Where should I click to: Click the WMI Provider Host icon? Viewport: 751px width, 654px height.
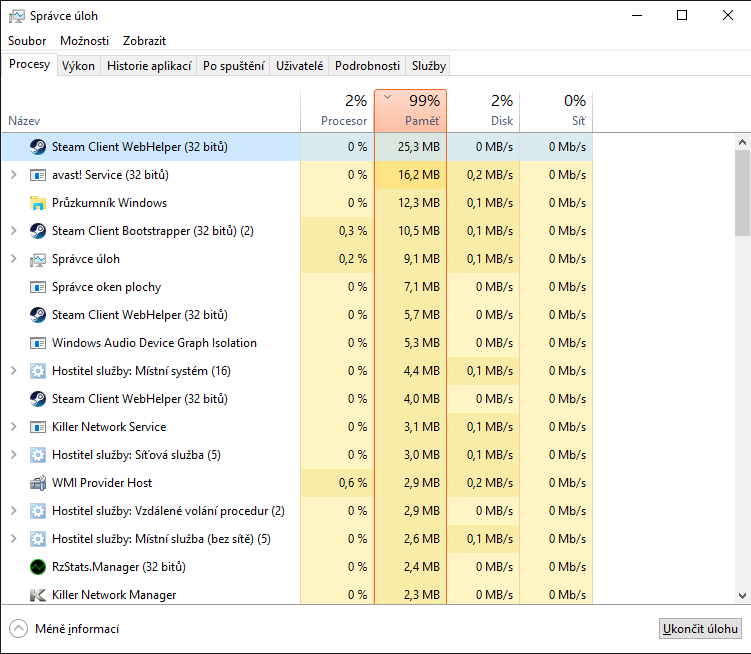pyautogui.click(x=38, y=483)
